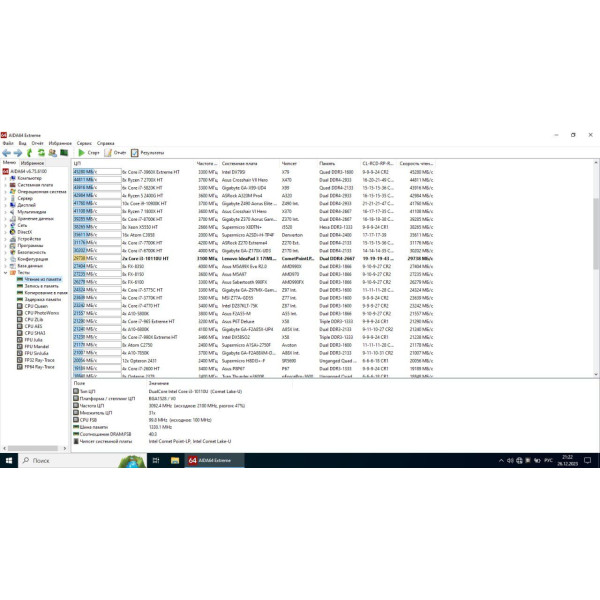Select the Безопасность shield icon

(13, 252)
